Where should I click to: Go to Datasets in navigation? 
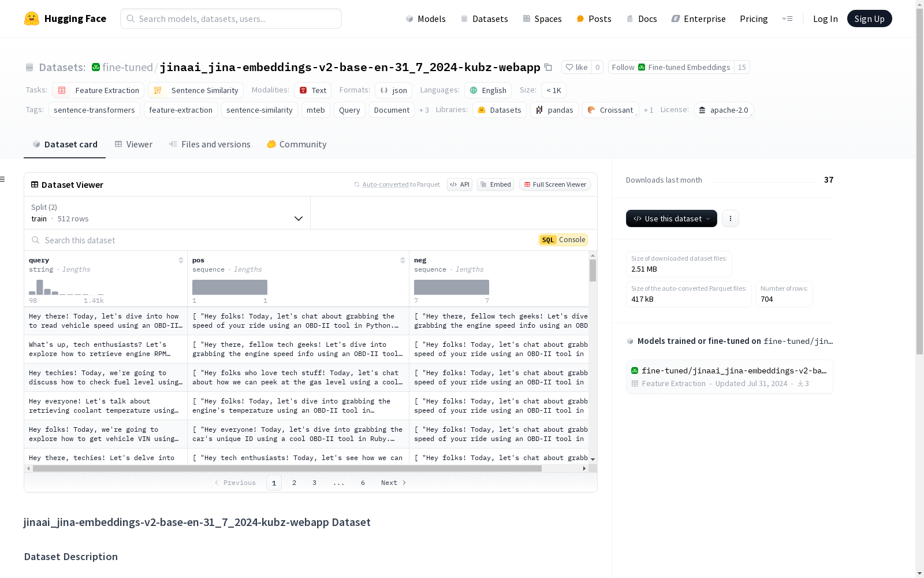pos(484,18)
